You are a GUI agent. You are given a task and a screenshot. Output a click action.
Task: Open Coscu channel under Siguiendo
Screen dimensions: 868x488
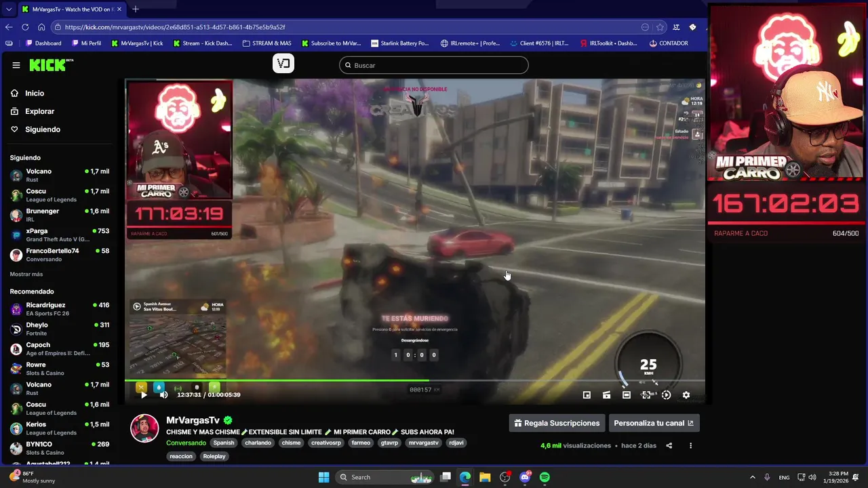click(x=60, y=195)
